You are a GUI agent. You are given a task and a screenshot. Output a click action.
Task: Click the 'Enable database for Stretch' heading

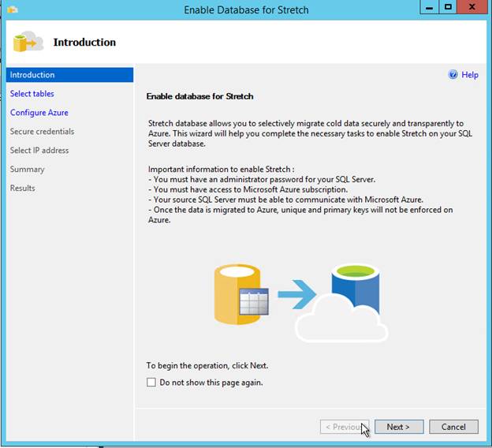click(x=200, y=96)
